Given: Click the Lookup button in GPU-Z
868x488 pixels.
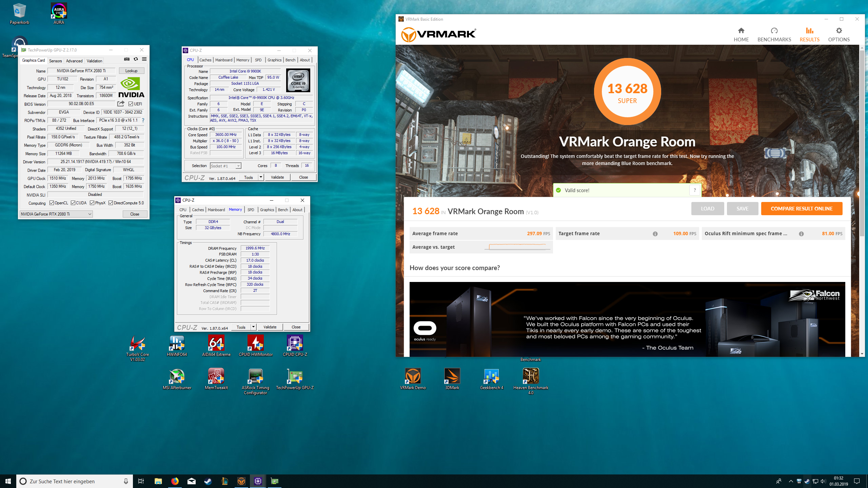Looking at the screenshot, I should point(131,71).
